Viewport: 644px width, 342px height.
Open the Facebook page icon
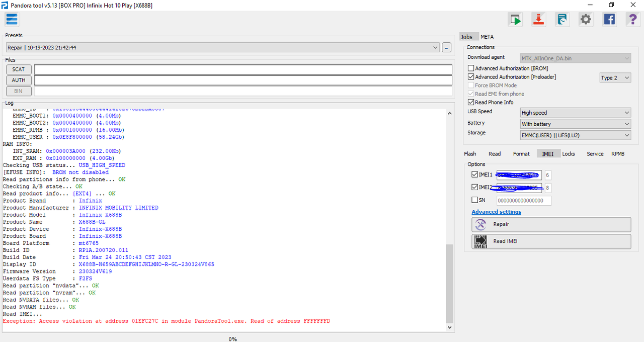(x=609, y=20)
